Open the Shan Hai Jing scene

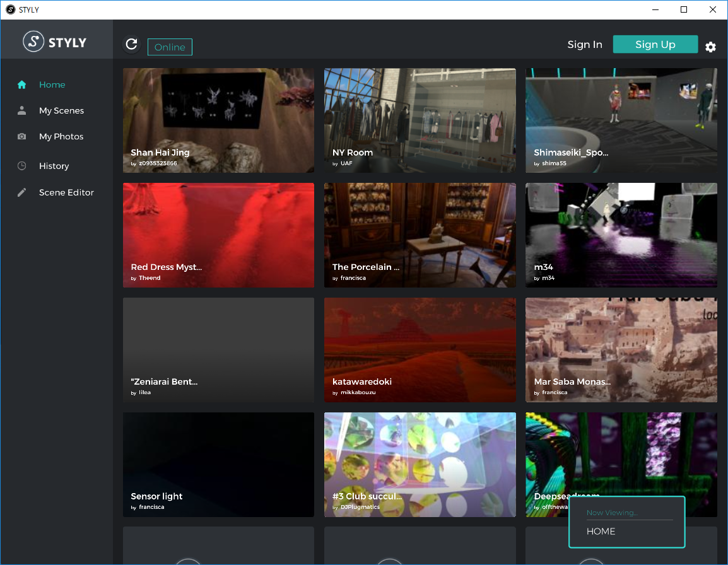click(x=219, y=120)
